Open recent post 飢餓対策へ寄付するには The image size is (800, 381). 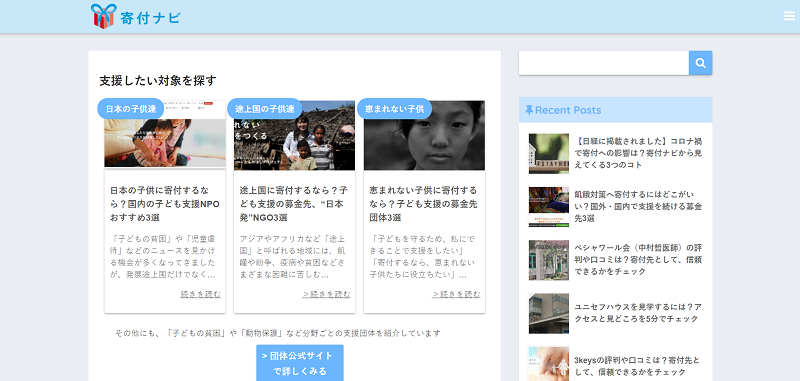point(638,206)
